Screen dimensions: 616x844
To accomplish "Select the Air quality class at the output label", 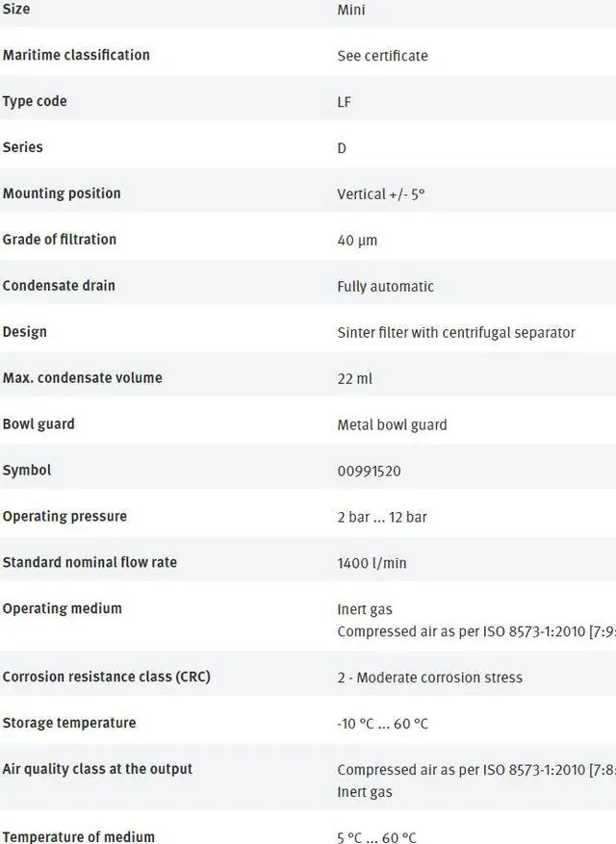I will click(97, 769).
